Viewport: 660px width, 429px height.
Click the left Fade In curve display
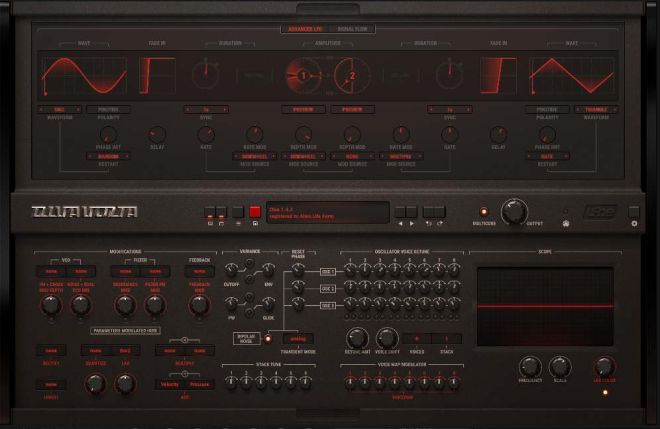coord(157,76)
